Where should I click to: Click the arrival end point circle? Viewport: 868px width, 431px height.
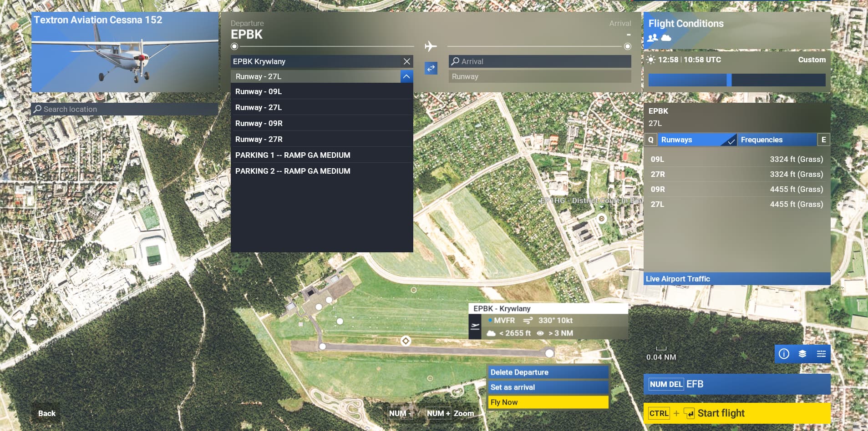click(628, 46)
